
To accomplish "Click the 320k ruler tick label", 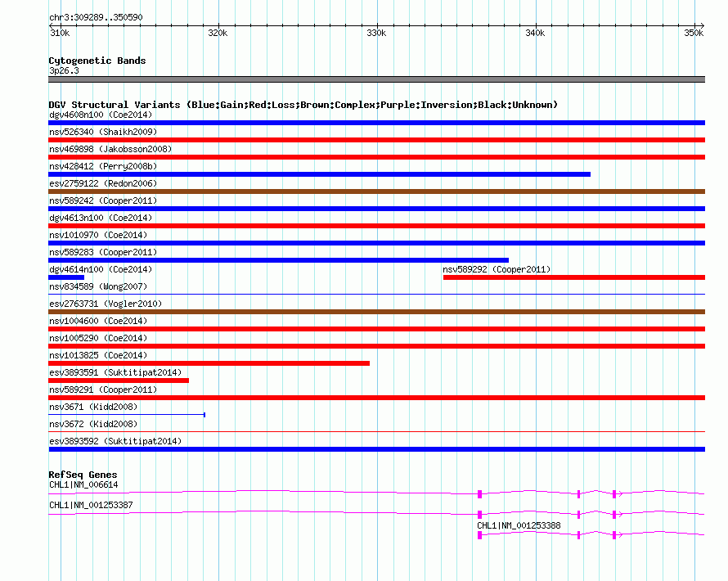I will [218, 33].
